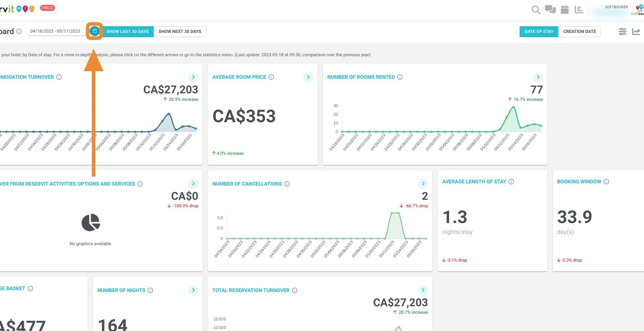
Task: Open the calendar icon in header
Action: coord(565,10)
